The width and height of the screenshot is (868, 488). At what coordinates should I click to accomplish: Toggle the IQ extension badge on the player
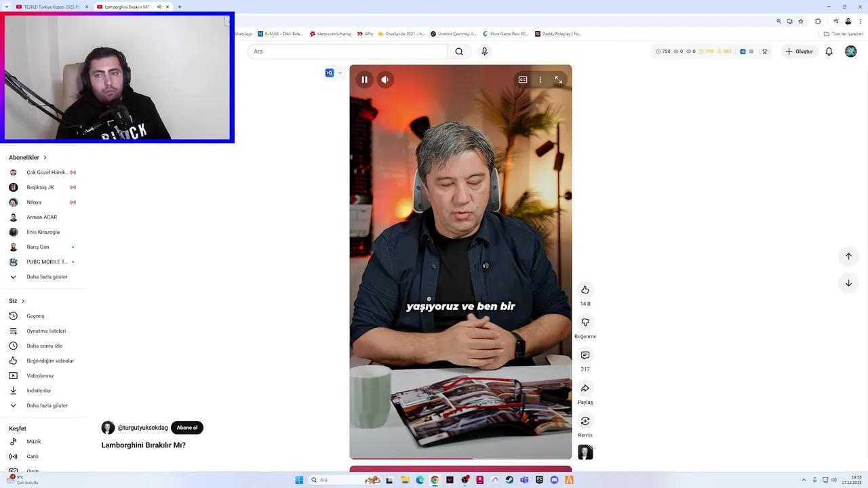(330, 73)
